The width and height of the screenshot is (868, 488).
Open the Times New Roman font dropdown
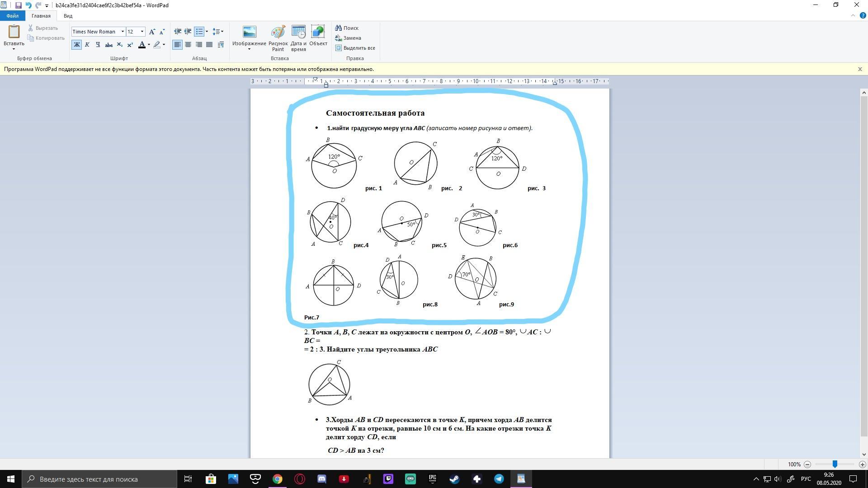point(123,32)
